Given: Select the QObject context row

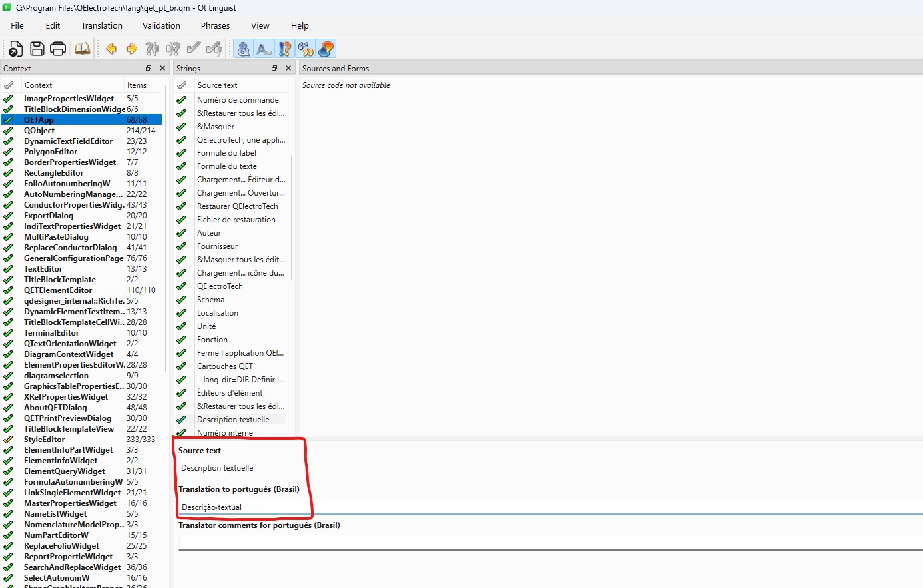Looking at the screenshot, I should [39, 131].
